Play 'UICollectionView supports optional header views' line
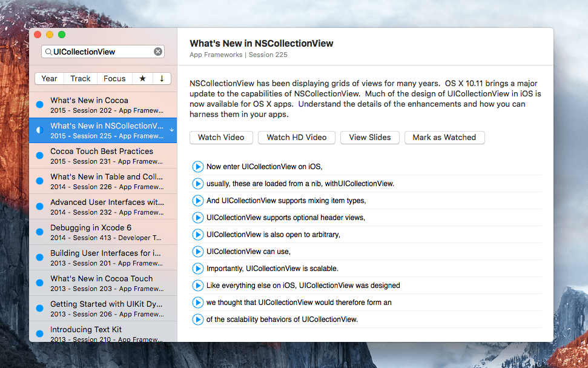Image resolution: width=588 pixels, height=368 pixels. (x=197, y=218)
